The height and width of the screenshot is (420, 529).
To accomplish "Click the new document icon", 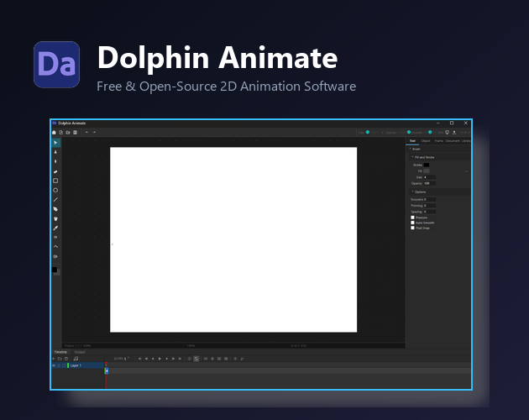I will [61, 133].
